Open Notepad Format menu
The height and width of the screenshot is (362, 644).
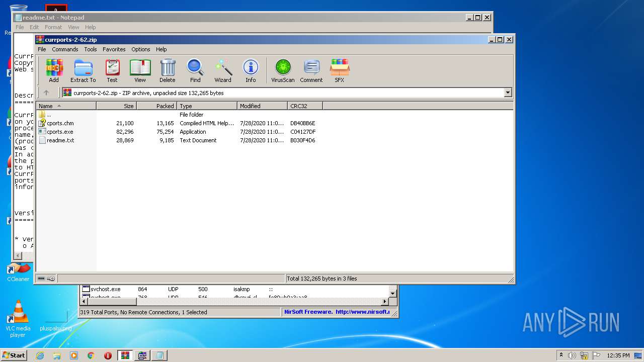pos(53,27)
